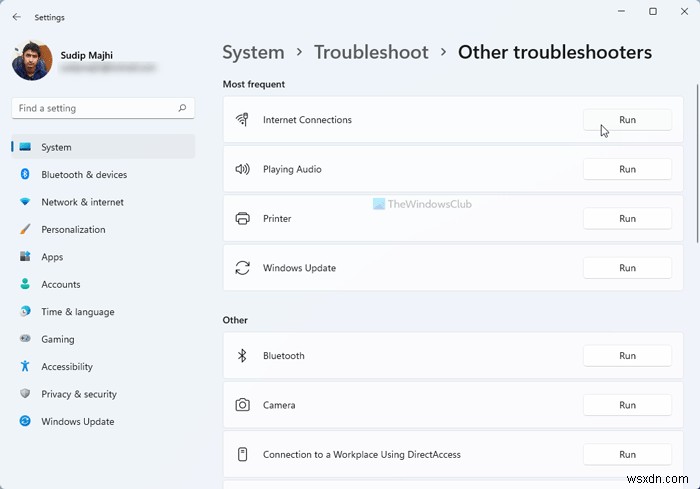The image size is (700, 489).
Task: Click the Windows Update icon in sidebar
Action: 25,422
